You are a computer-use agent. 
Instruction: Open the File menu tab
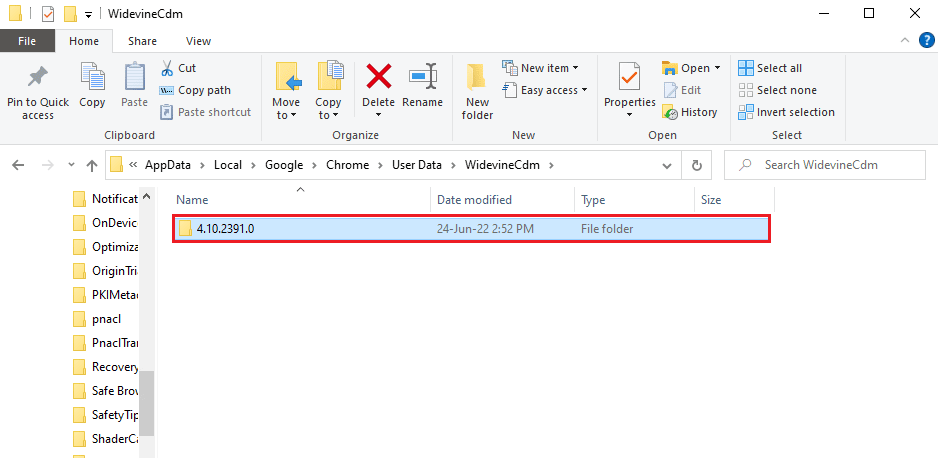click(27, 41)
